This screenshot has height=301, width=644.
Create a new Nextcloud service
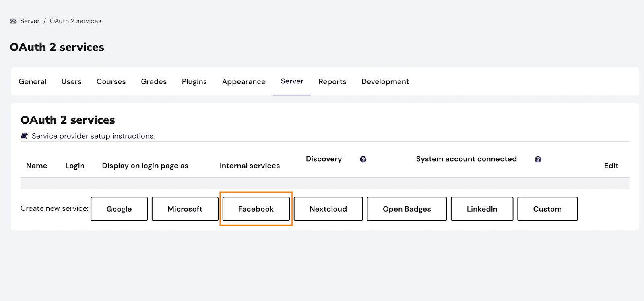click(328, 209)
